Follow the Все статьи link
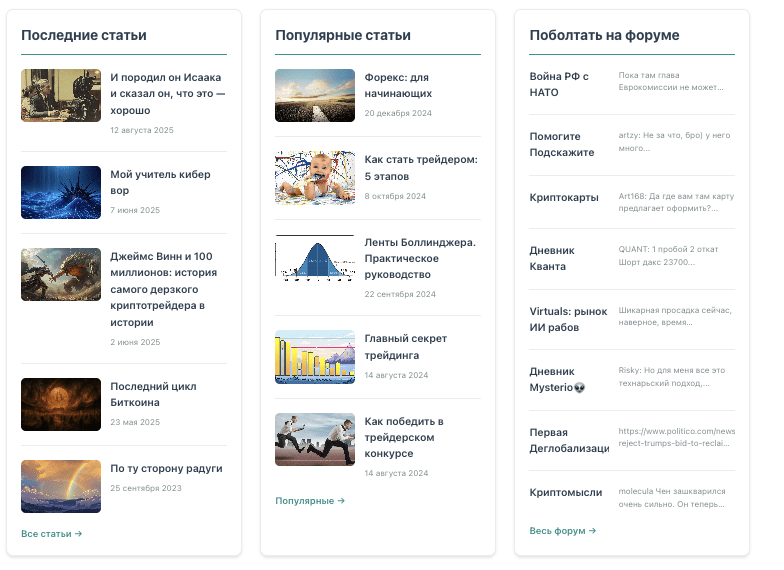The width and height of the screenshot is (784, 570). 52,534
